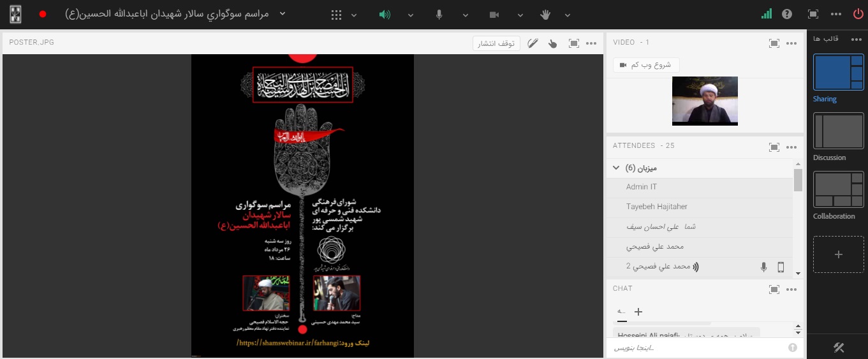Open Chat pod options menu

pyautogui.click(x=791, y=289)
